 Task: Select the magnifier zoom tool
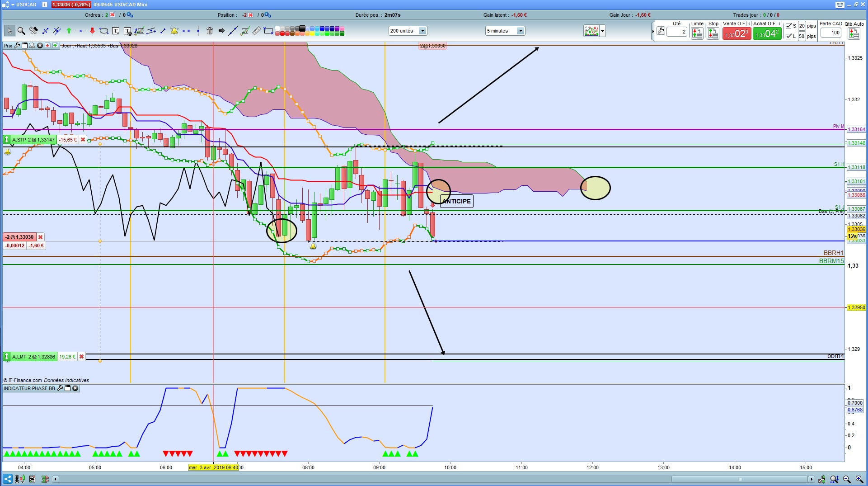click(x=21, y=31)
